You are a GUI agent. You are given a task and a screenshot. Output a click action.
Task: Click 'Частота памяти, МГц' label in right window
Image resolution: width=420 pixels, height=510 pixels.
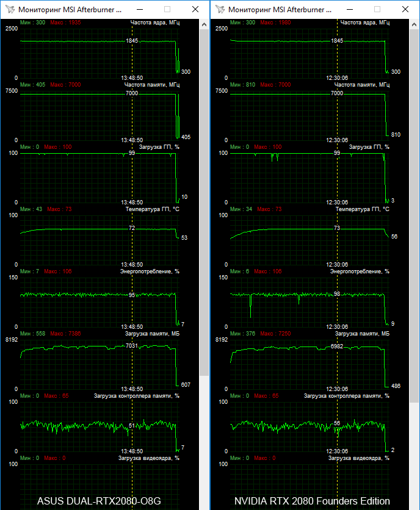click(x=362, y=85)
